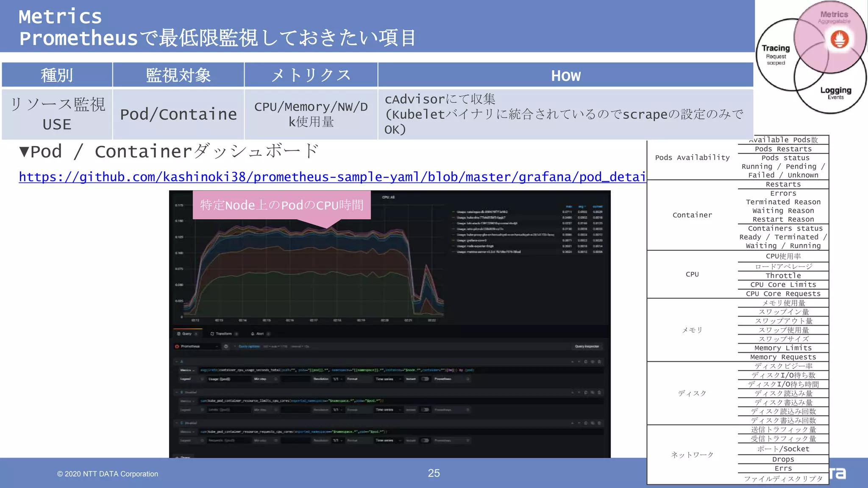Duplicate query C using the copy icon
This screenshot has width=868, height=488.
(586, 423)
